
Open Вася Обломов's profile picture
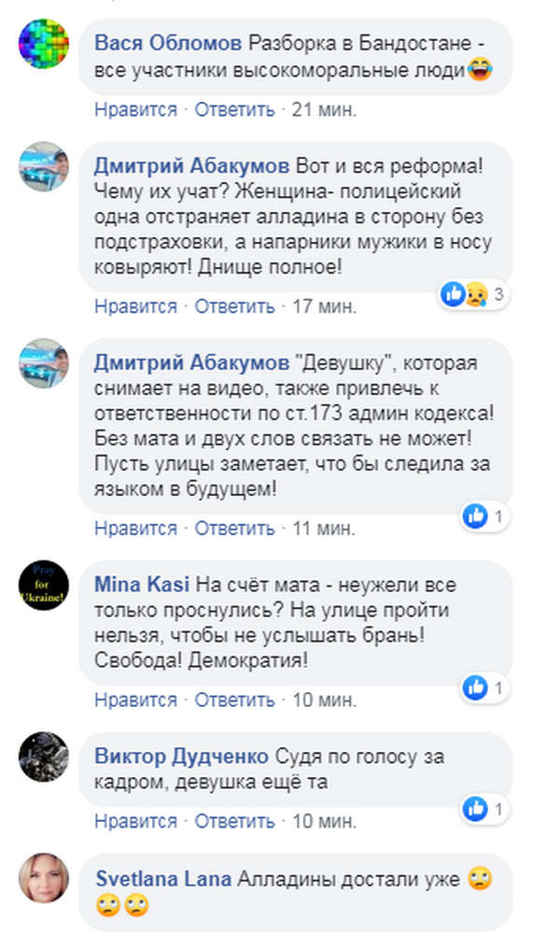tap(44, 45)
